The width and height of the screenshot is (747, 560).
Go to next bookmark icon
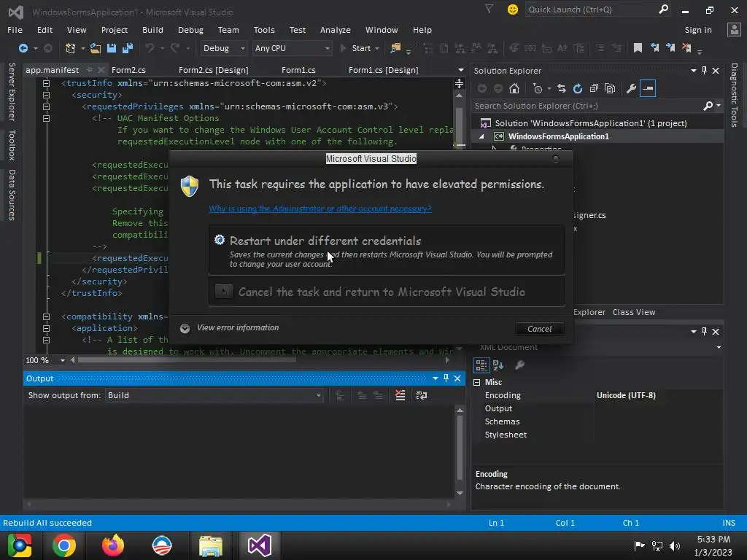tap(671, 47)
